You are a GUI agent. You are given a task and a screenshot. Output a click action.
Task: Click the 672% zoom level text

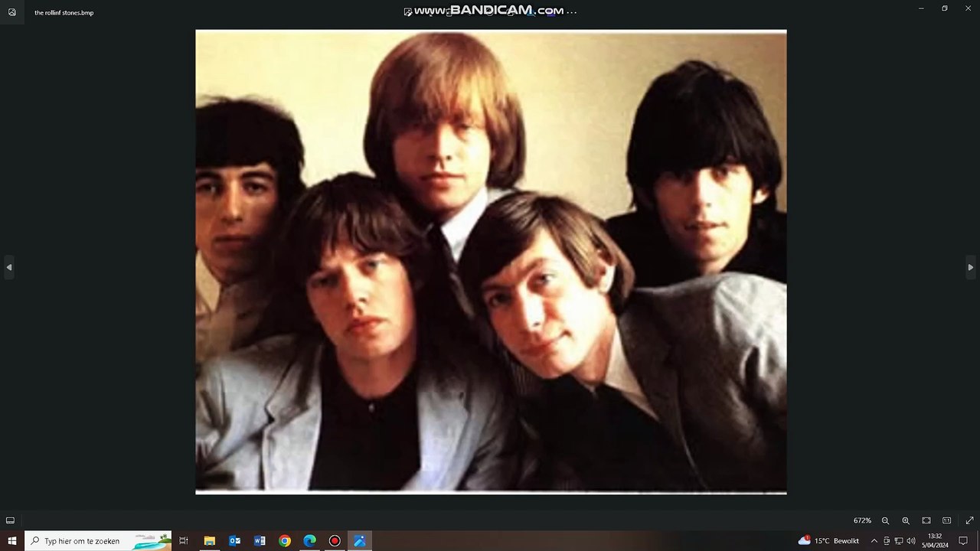point(862,520)
